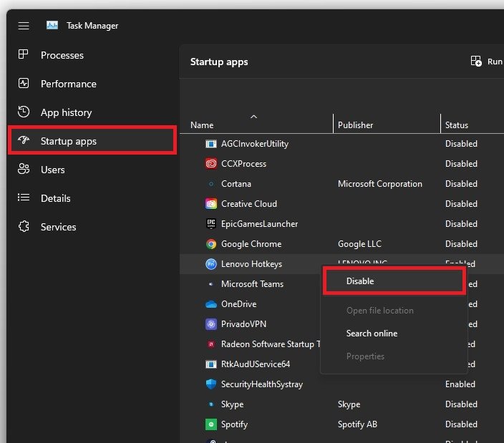
Task: Click the EpicGamesLauncher icon
Action: tap(211, 224)
